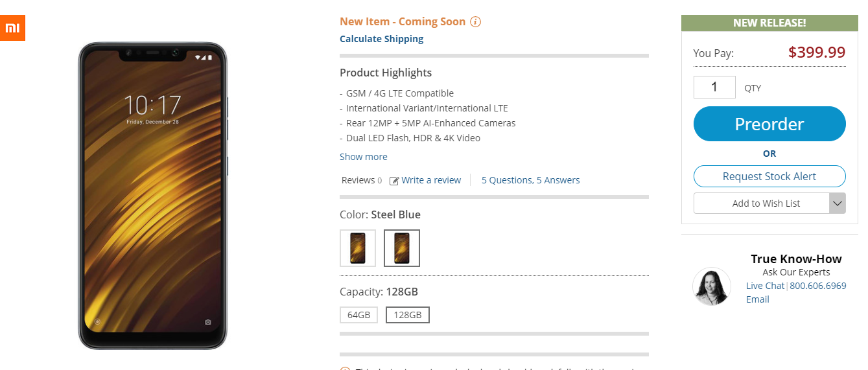Click the quantity input field
The width and height of the screenshot is (868, 370).
pyautogui.click(x=714, y=87)
